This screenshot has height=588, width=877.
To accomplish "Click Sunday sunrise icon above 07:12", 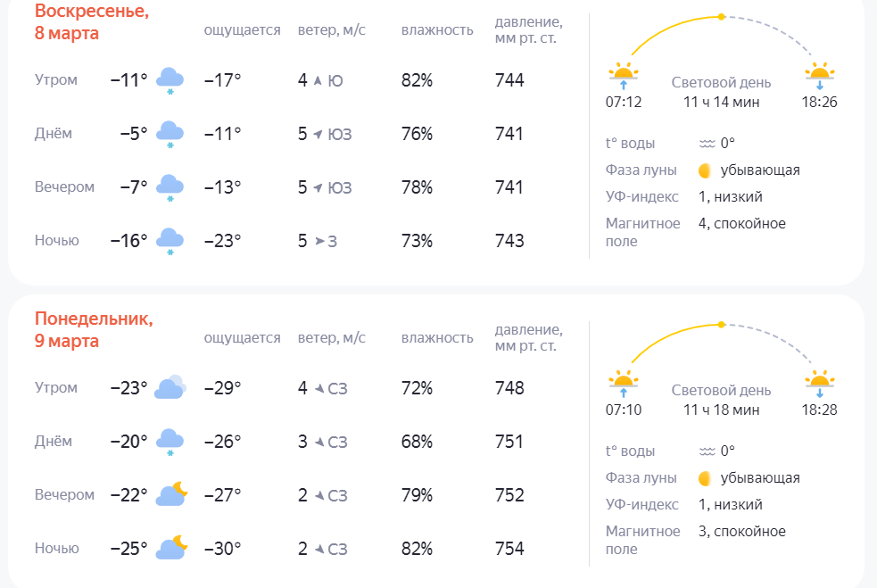I will point(623,74).
